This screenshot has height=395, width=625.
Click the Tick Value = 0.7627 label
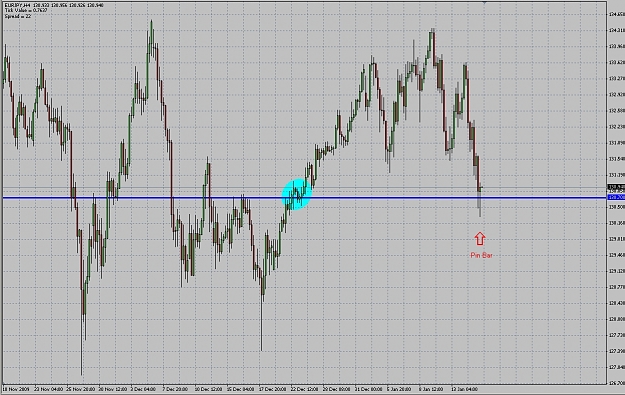[26, 10]
